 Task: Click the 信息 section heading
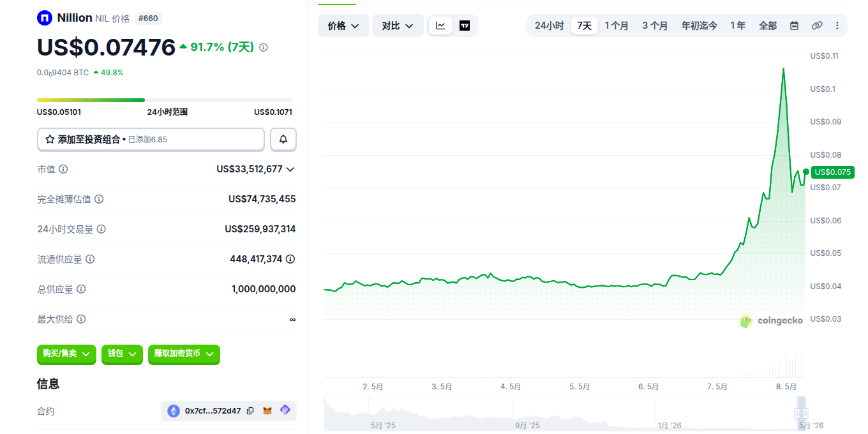(x=49, y=384)
